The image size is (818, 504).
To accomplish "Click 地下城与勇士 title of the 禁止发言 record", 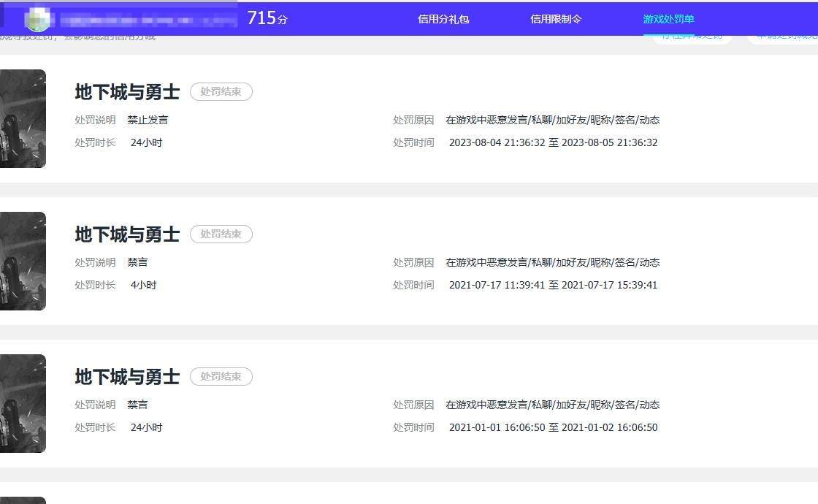I will pos(127,92).
